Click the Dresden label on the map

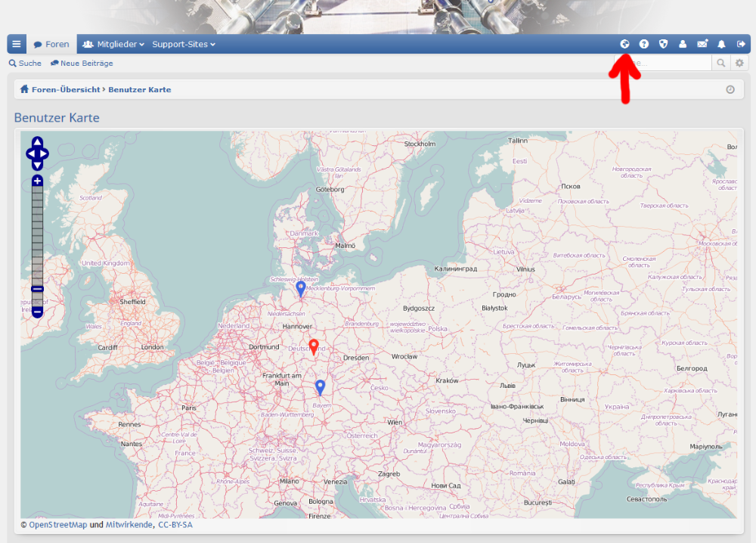click(x=356, y=358)
